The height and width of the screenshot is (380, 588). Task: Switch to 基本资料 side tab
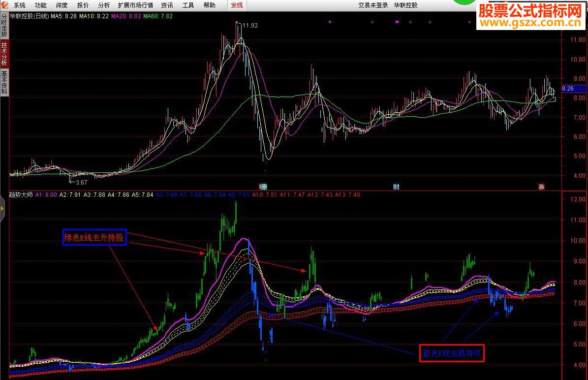coord(4,82)
